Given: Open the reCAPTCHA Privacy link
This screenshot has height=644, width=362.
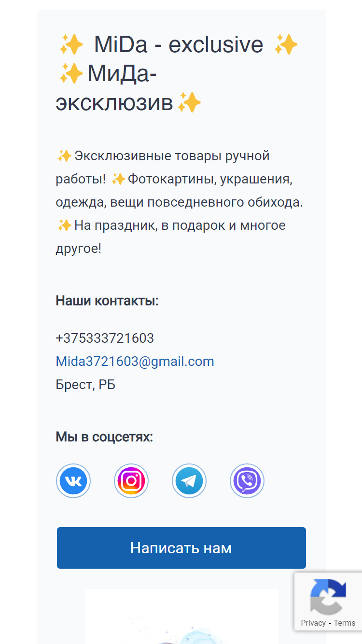Looking at the screenshot, I should coord(313,623).
